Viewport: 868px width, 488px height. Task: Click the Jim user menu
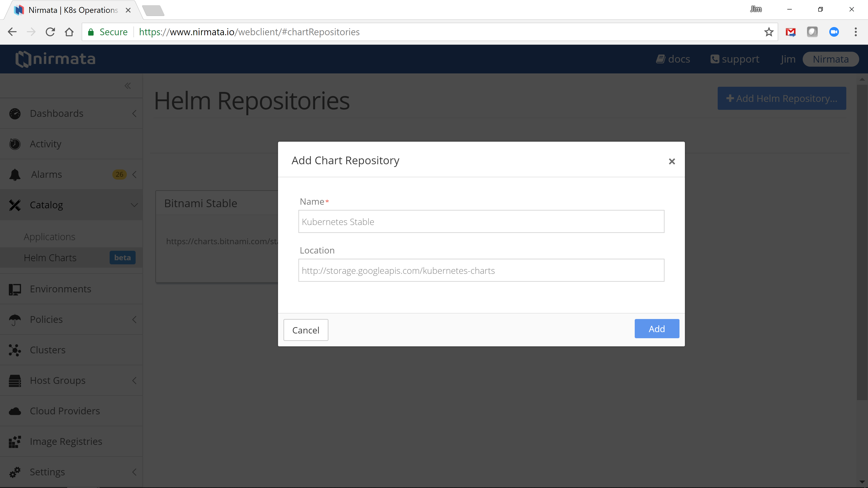788,59
